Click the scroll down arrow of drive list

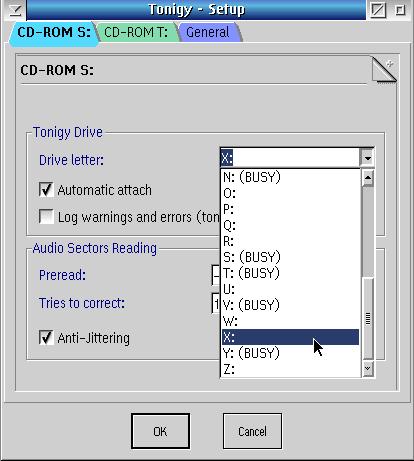tap(368, 368)
